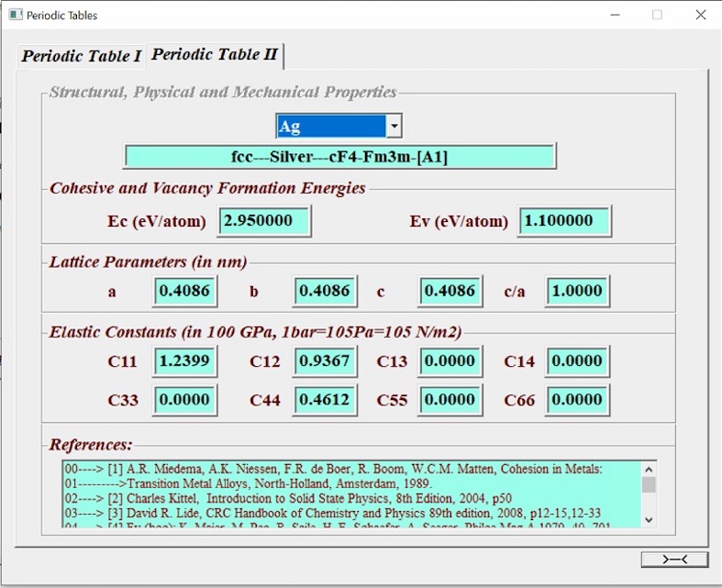Click the C12 elastic constant field
The width and height of the screenshot is (722, 588).
pos(325,361)
